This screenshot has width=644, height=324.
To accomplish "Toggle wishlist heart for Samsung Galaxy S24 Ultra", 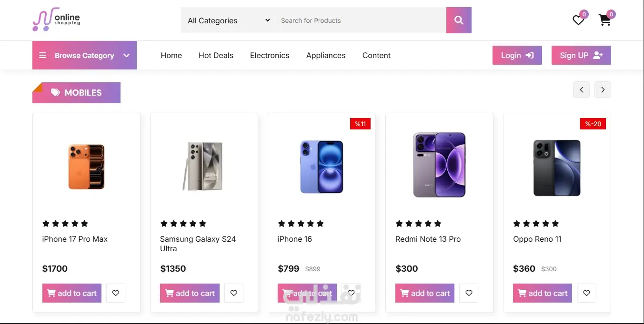I will click(x=234, y=293).
